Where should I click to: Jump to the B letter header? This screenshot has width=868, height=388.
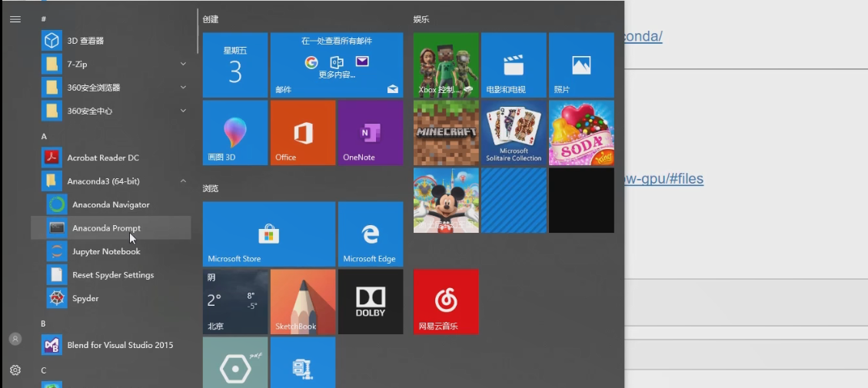pyautogui.click(x=43, y=323)
